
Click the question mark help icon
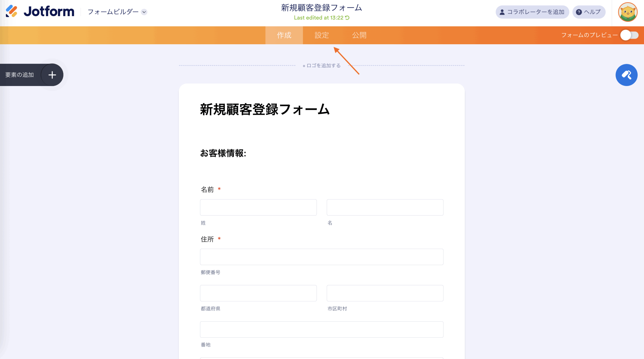point(579,12)
